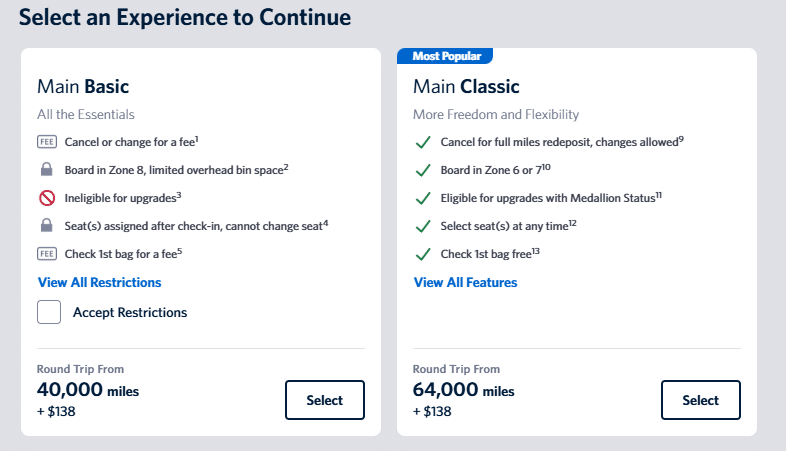Viewport: 786px width, 451px height.
Task: Click the checkmark beside Eligible for upgrades
Action: coord(423,198)
